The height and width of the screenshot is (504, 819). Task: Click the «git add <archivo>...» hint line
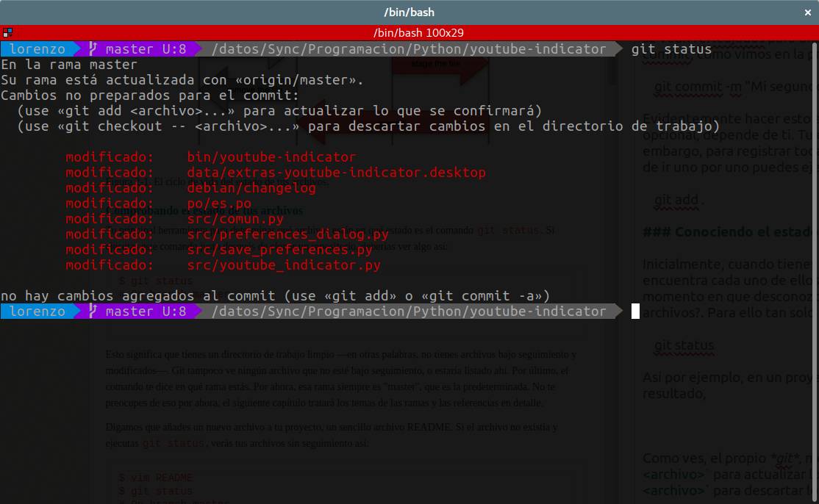(279, 111)
